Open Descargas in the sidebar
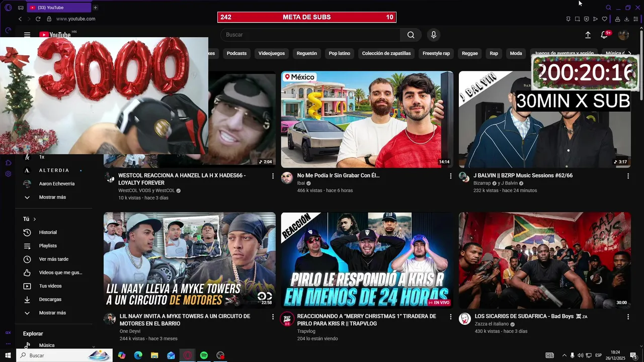644x362 pixels. (x=50, y=299)
